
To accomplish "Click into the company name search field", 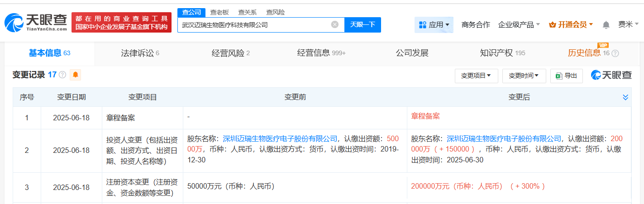I will [253, 25].
